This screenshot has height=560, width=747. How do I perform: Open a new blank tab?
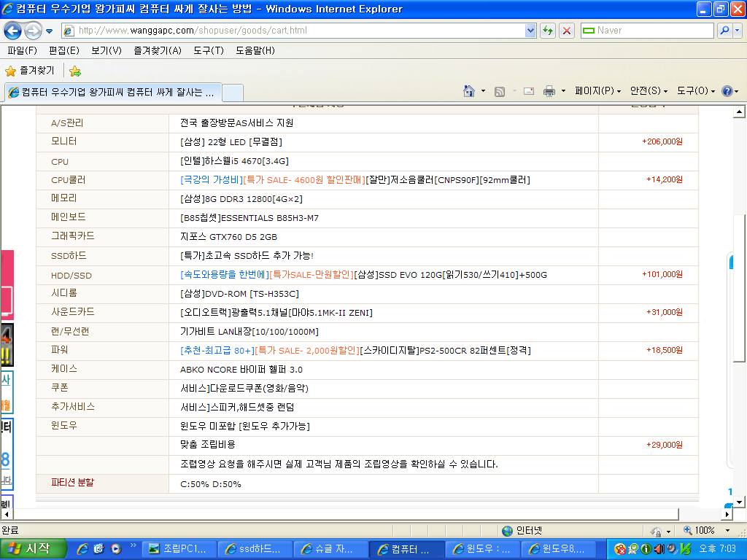click(233, 93)
